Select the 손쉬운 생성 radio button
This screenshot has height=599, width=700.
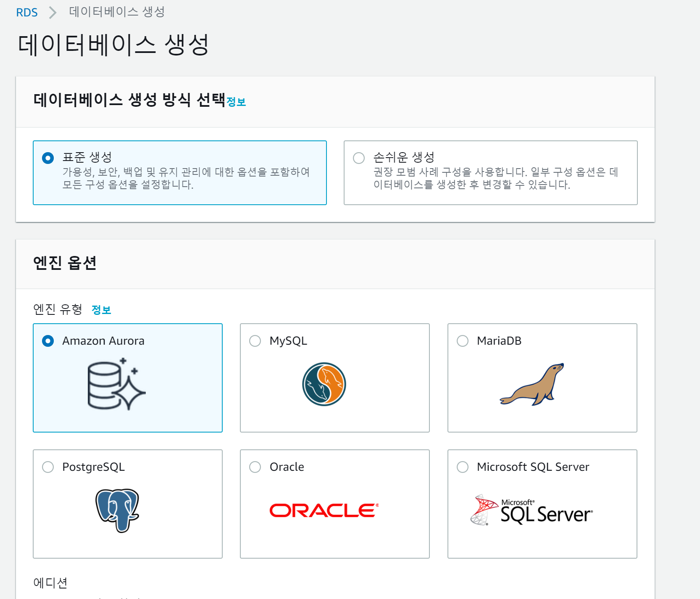[x=359, y=158]
